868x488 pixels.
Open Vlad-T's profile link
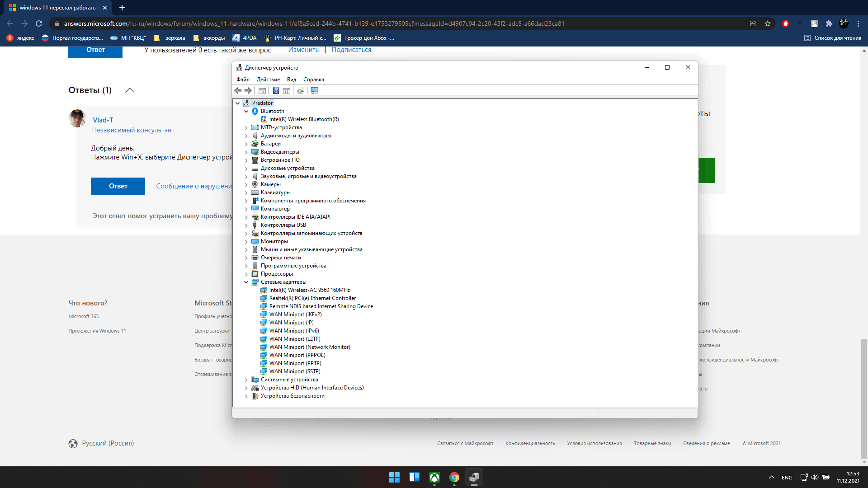[x=103, y=120]
